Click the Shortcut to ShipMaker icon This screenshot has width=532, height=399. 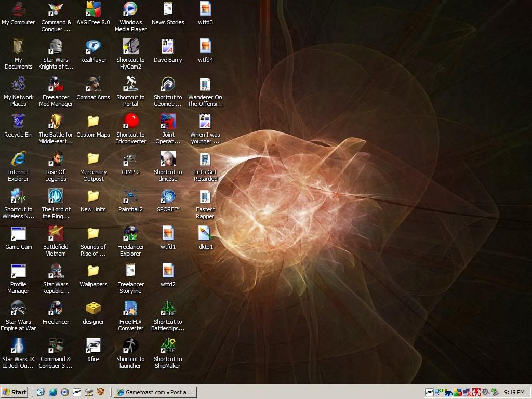click(x=168, y=345)
